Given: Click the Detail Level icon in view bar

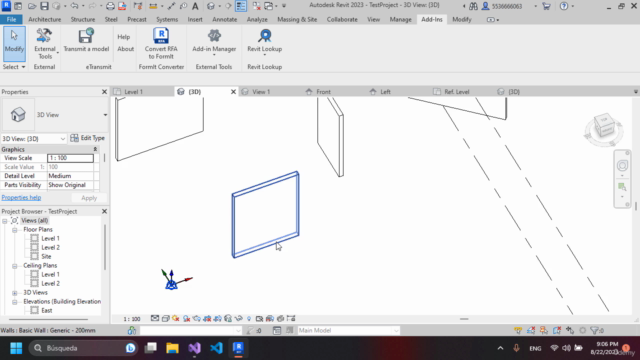Looking at the screenshot, I should [x=155, y=318].
